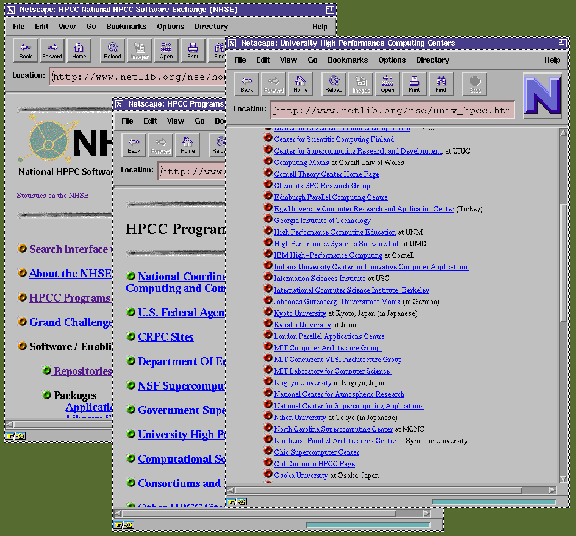Screen dimensions: 576x536
Task: Open the Go menu in the NHSE window
Action: (91, 26)
